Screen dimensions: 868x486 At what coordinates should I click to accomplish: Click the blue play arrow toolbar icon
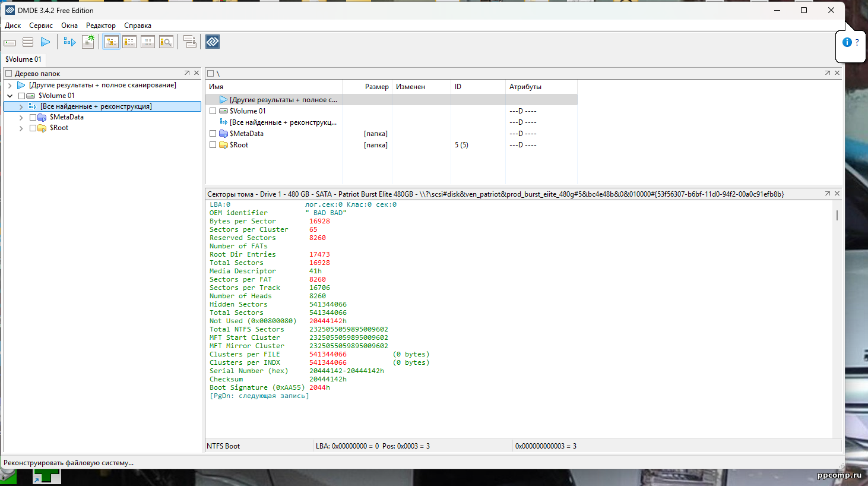coord(45,42)
